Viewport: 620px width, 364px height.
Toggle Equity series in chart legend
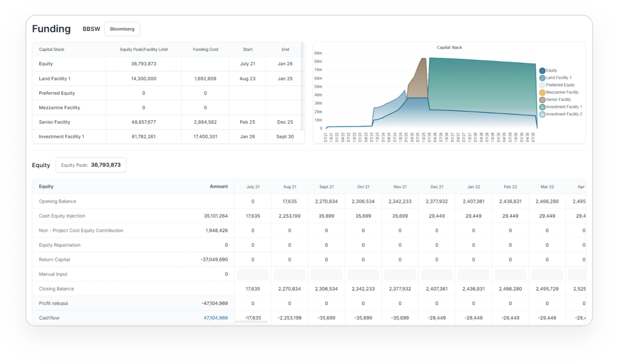(542, 71)
